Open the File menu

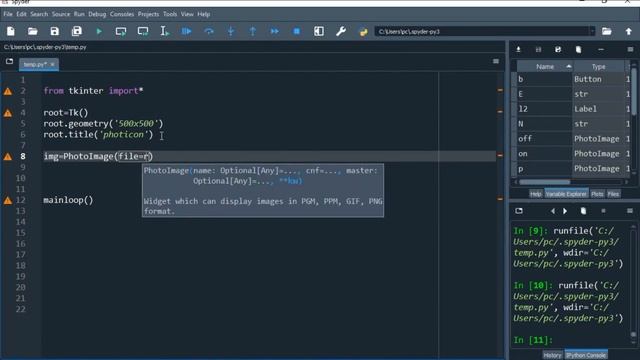(x=8, y=14)
